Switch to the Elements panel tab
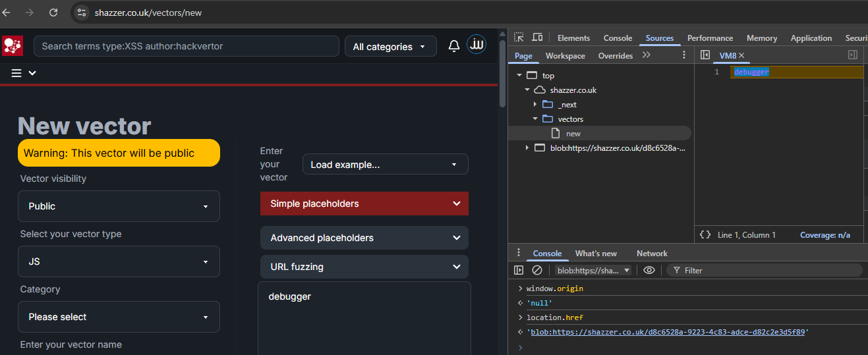868x355 pixels. click(573, 38)
